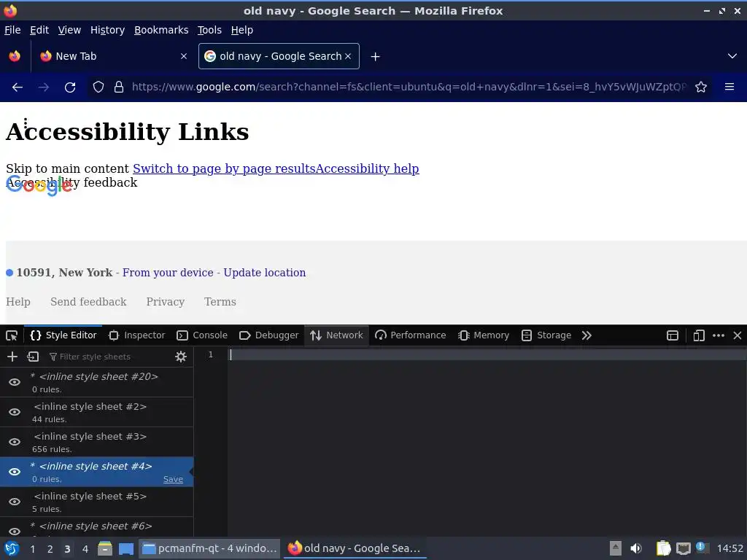The height and width of the screenshot is (560, 747).
Task: Toggle visibility of inline style sheet #5
Action: pyautogui.click(x=15, y=502)
